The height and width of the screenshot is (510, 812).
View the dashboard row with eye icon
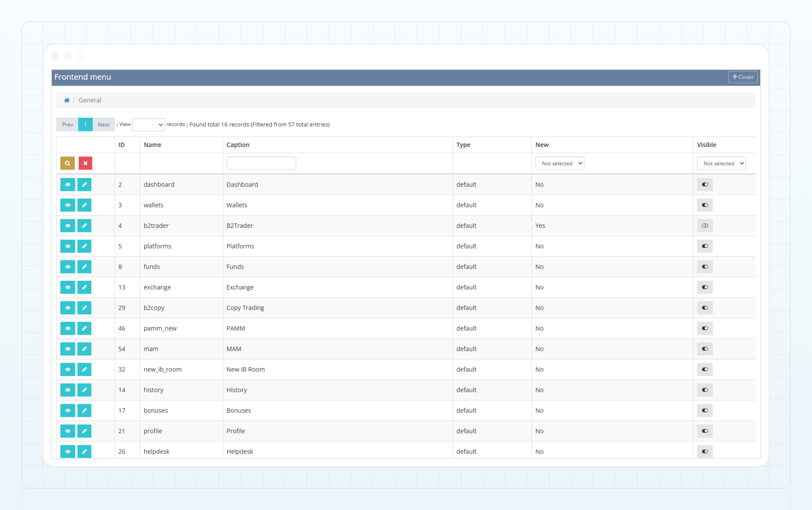pos(68,184)
